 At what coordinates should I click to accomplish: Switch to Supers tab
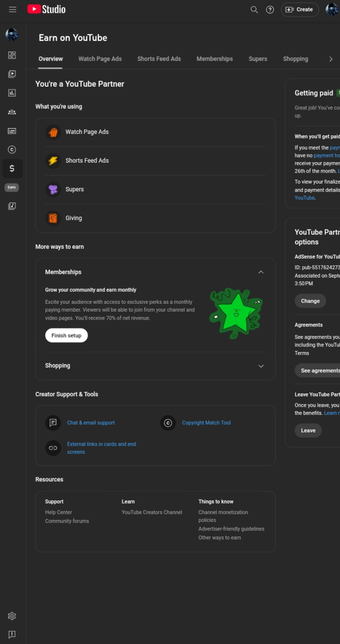[258, 59]
